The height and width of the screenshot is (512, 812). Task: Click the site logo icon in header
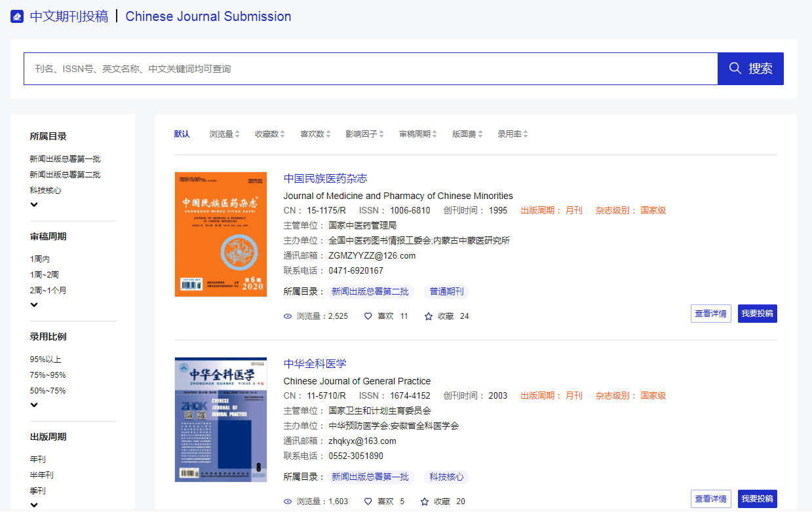click(17, 16)
